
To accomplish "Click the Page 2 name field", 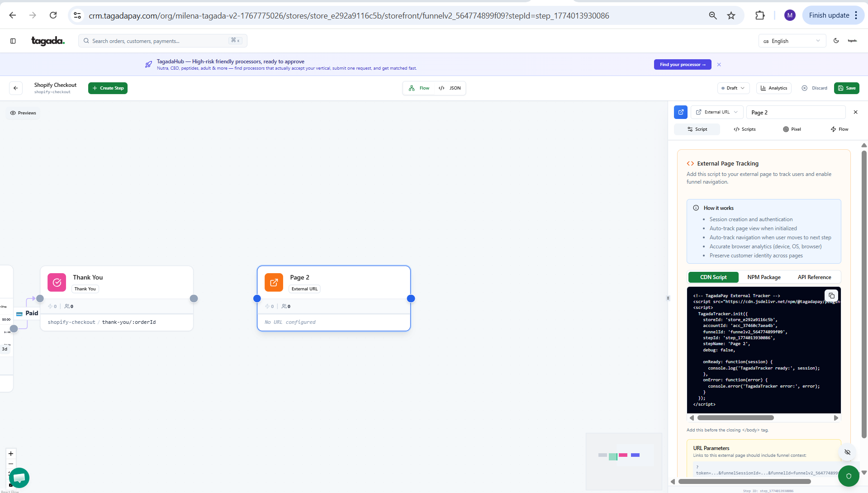I will click(795, 113).
